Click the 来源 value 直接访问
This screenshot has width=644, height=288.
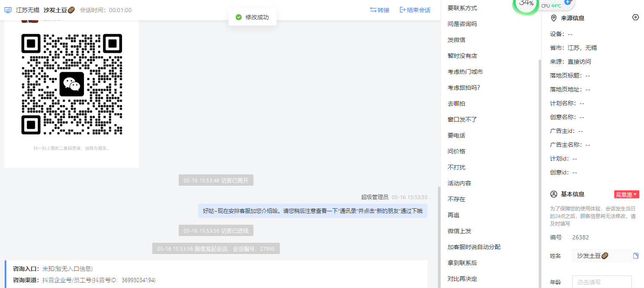point(579,62)
